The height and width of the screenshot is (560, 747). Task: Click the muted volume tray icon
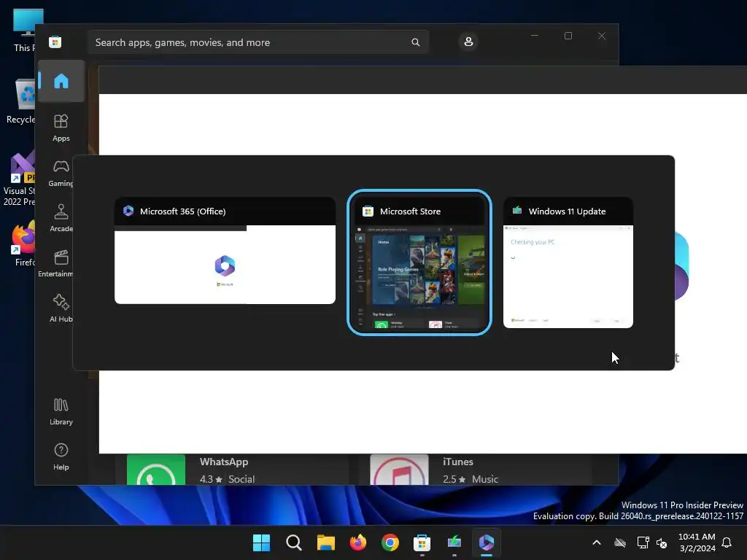[x=662, y=542]
